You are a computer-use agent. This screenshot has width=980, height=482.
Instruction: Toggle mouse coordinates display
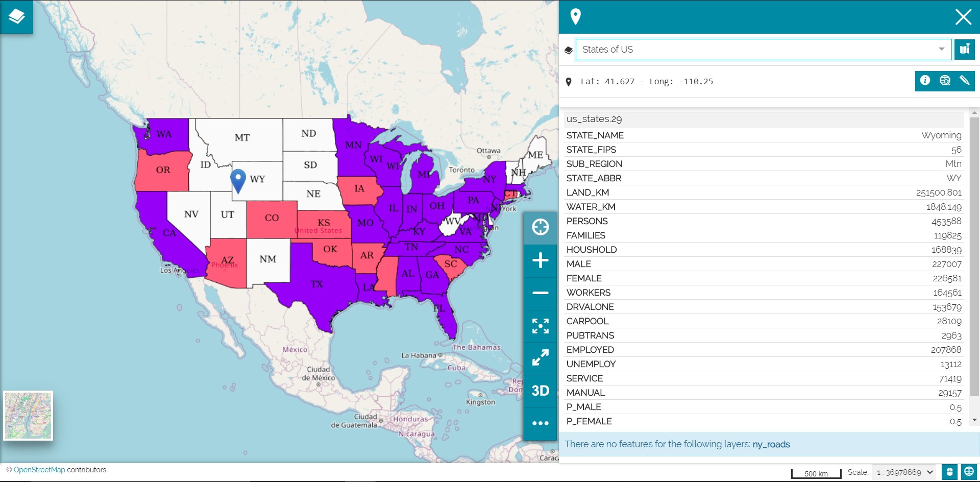pos(949,472)
